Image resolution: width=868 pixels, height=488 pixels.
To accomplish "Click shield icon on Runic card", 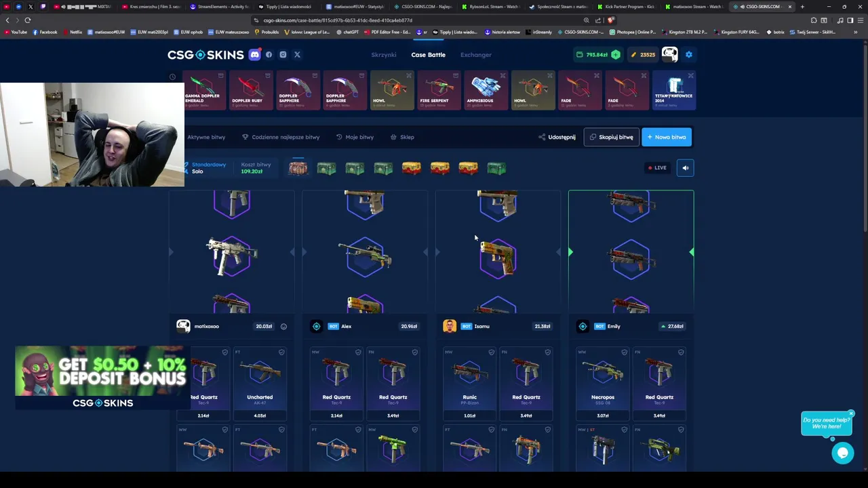I will coord(491,352).
